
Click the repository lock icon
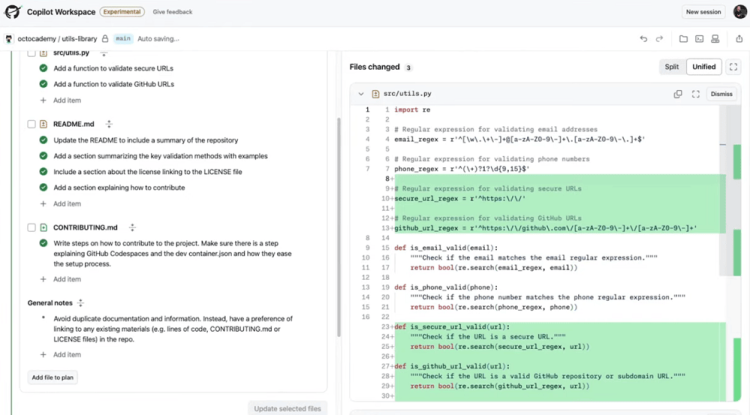coord(105,38)
